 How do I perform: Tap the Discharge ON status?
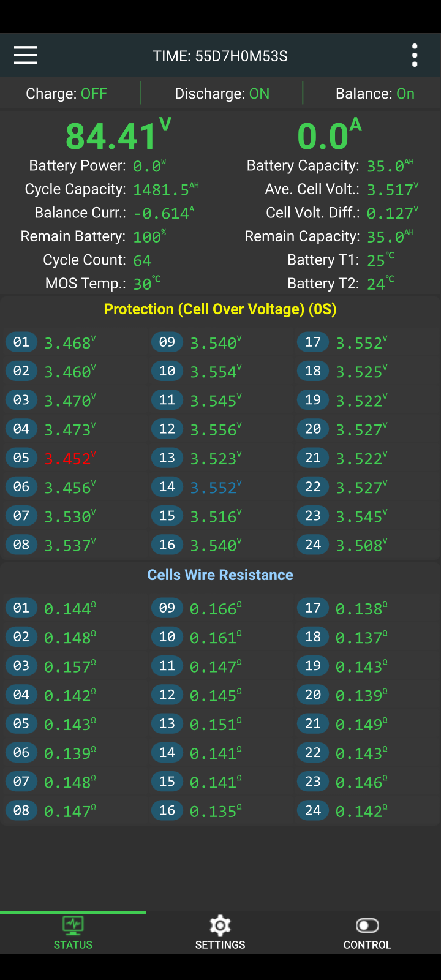(x=222, y=94)
